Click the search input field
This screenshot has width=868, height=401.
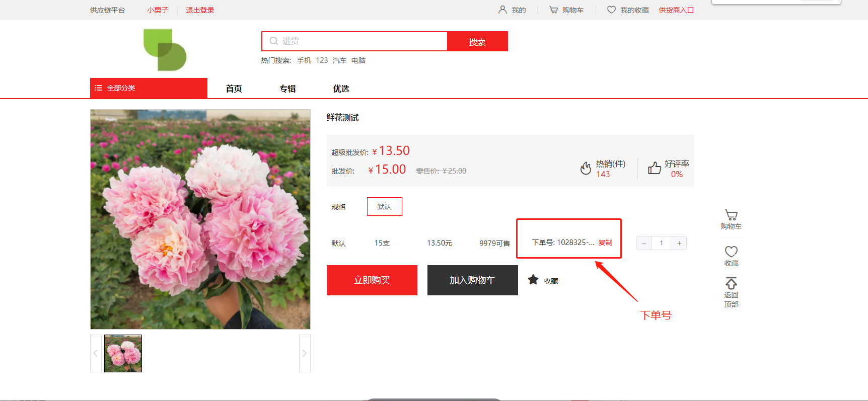[357, 41]
